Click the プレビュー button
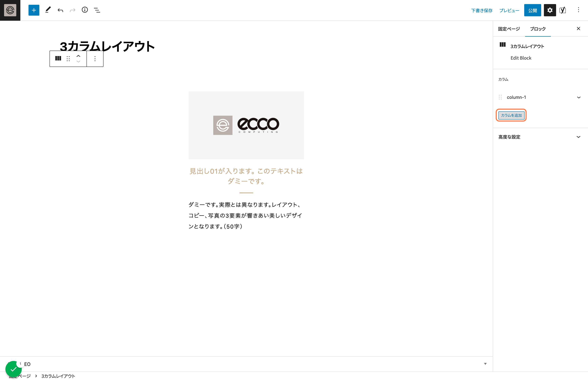 click(x=509, y=10)
